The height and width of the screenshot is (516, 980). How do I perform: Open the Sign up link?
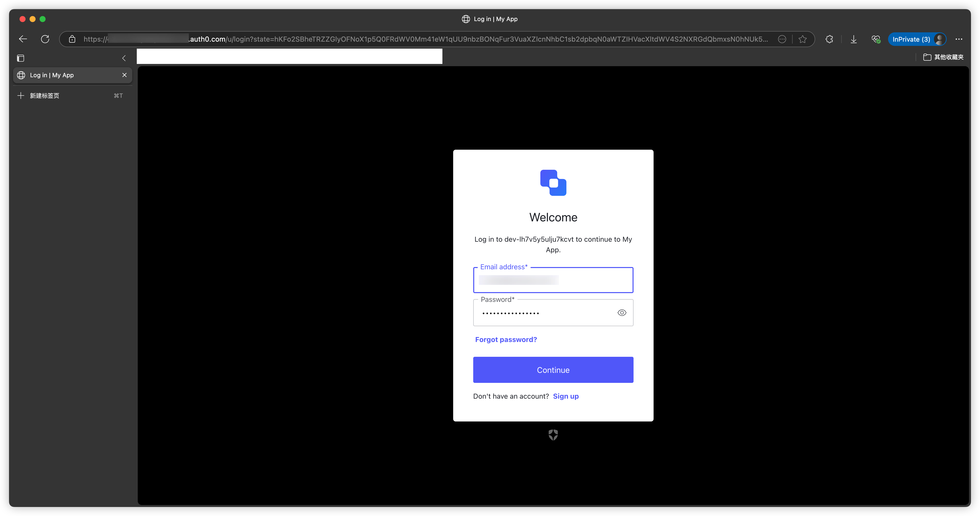tap(566, 396)
